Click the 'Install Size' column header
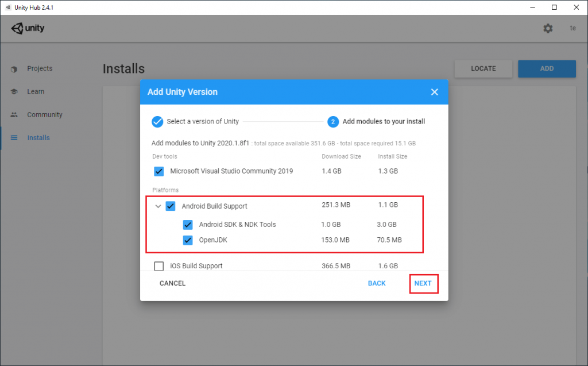Image resolution: width=588 pixels, height=366 pixels. coord(393,156)
